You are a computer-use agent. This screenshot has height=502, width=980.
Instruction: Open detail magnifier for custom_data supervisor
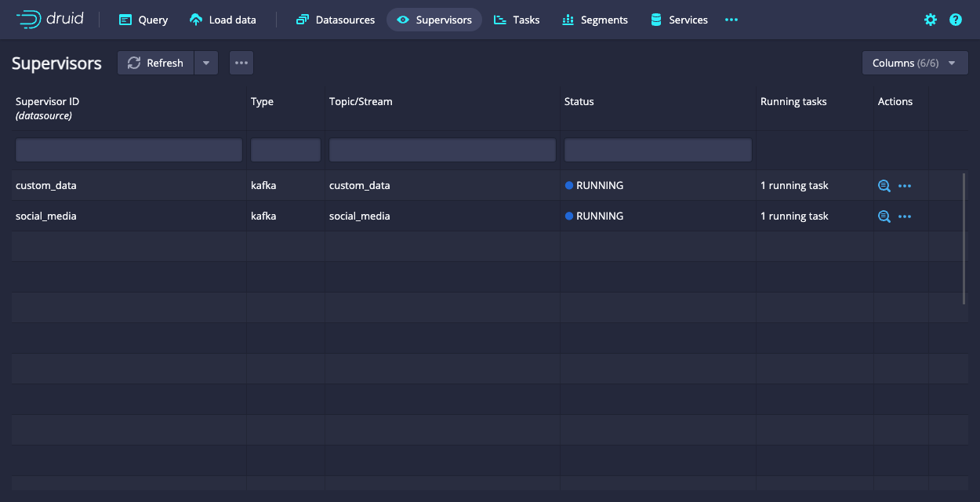click(884, 186)
